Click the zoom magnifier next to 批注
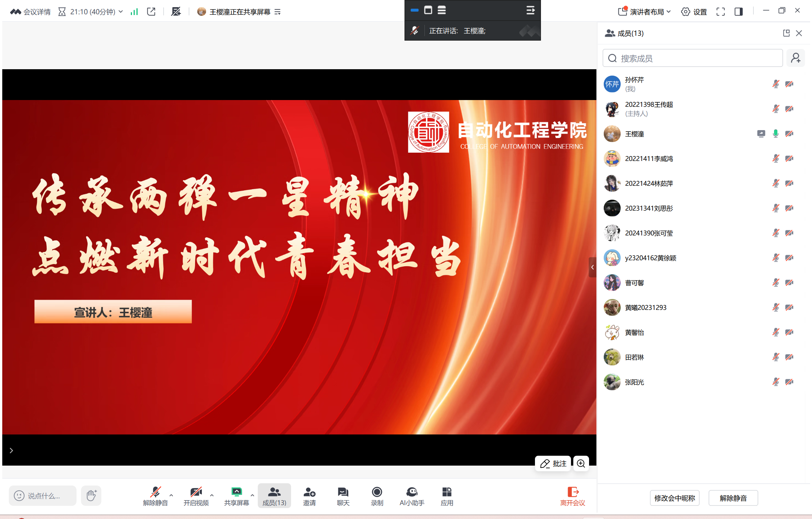This screenshot has height=519, width=812. click(581, 463)
